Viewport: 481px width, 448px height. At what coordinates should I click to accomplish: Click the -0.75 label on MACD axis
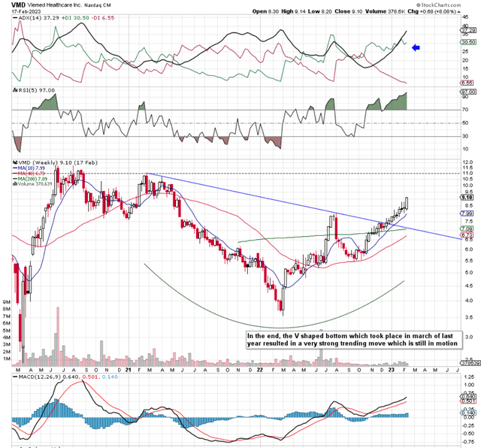click(x=468, y=442)
